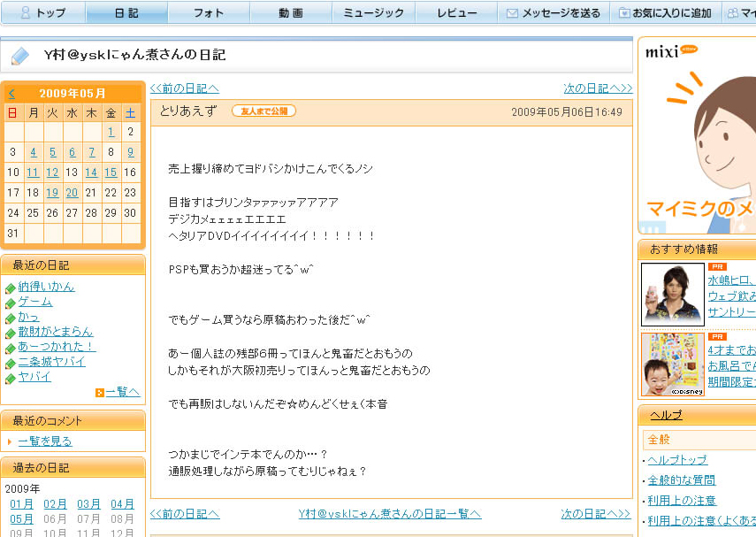Select May 19 in the calendar

pos(52,192)
